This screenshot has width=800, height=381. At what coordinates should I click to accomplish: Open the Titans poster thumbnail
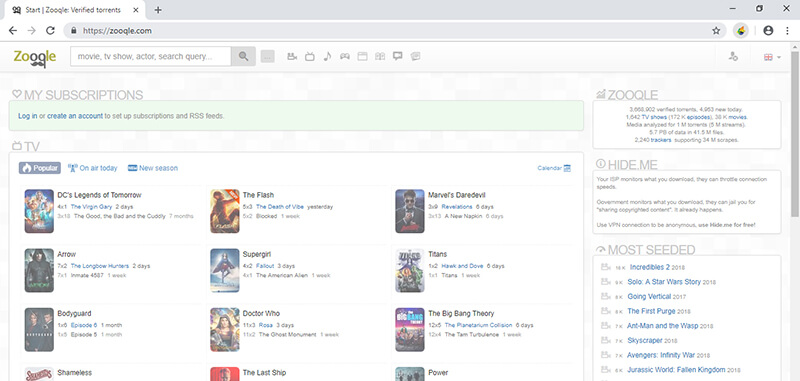(x=410, y=270)
